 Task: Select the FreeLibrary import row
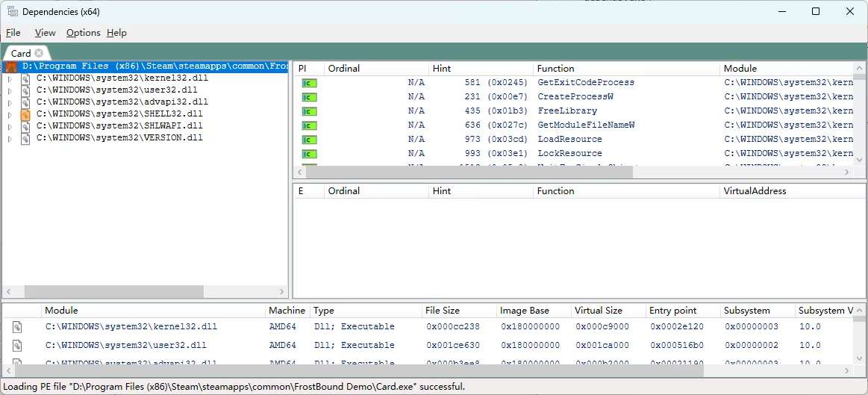pyautogui.click(x=567, y=111)
